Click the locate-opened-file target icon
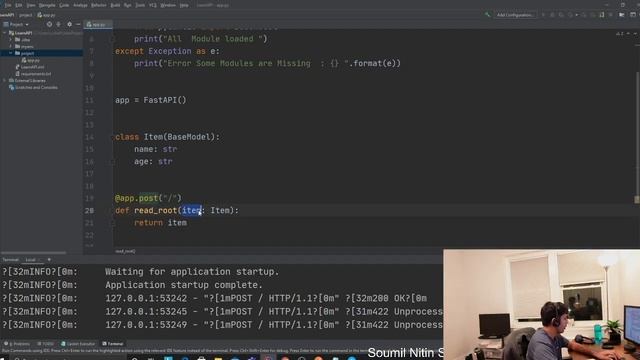Screen dimensions: 640x360 click(x=49, y=24)
